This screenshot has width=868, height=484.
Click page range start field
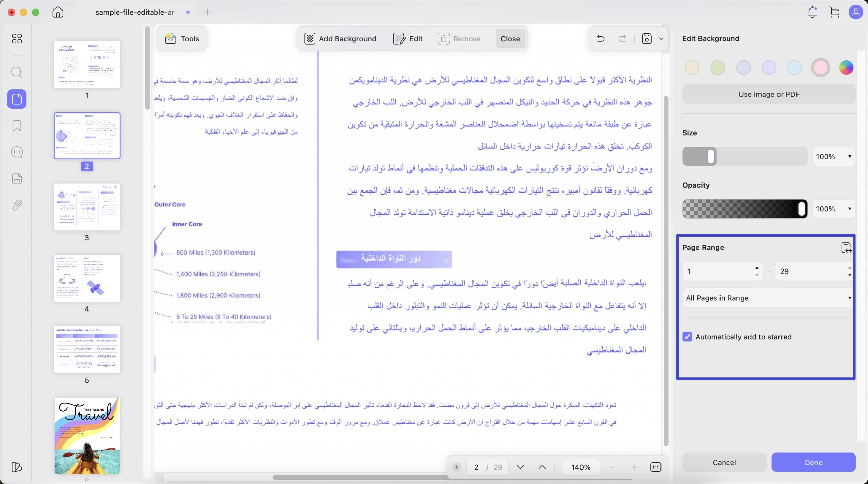(723, 271)
